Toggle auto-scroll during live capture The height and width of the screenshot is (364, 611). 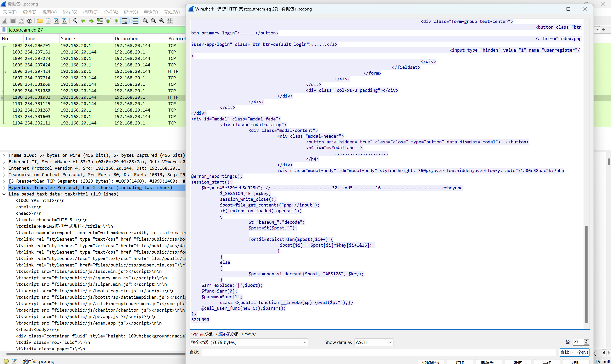click(125, 21)
